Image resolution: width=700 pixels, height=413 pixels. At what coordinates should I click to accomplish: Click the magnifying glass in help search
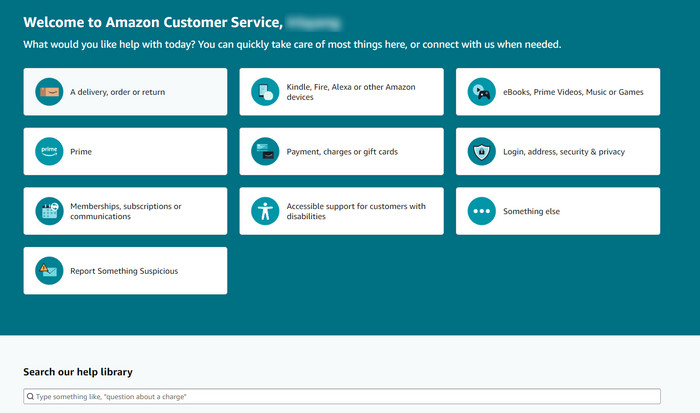pyautogui.click(x=30, y=397)
